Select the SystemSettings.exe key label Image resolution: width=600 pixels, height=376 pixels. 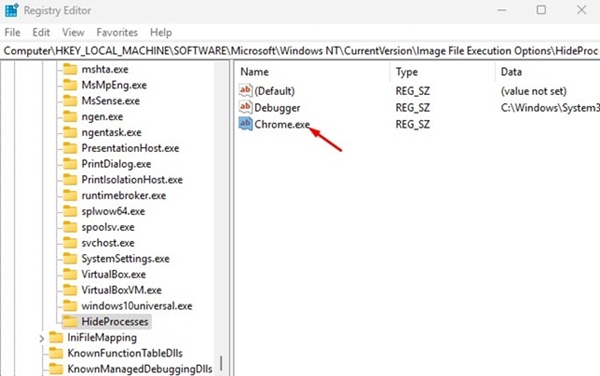[126, 259]
